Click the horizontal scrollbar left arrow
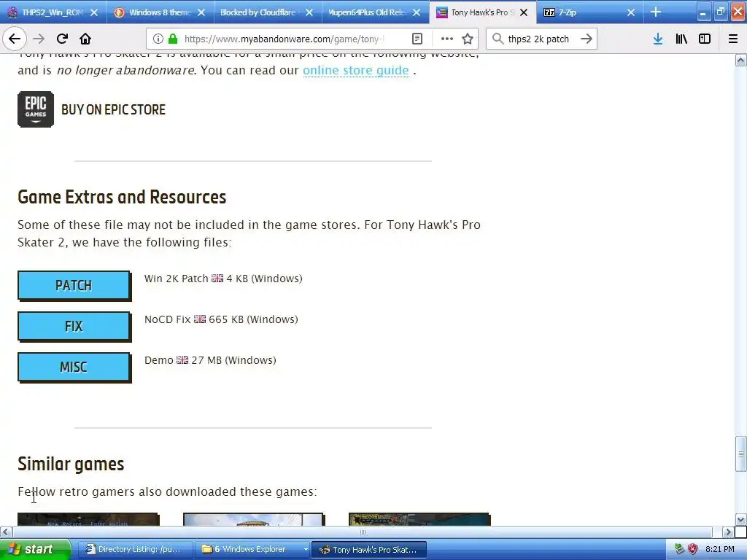The height and width of the screenshot is (560, 747). 6,532
